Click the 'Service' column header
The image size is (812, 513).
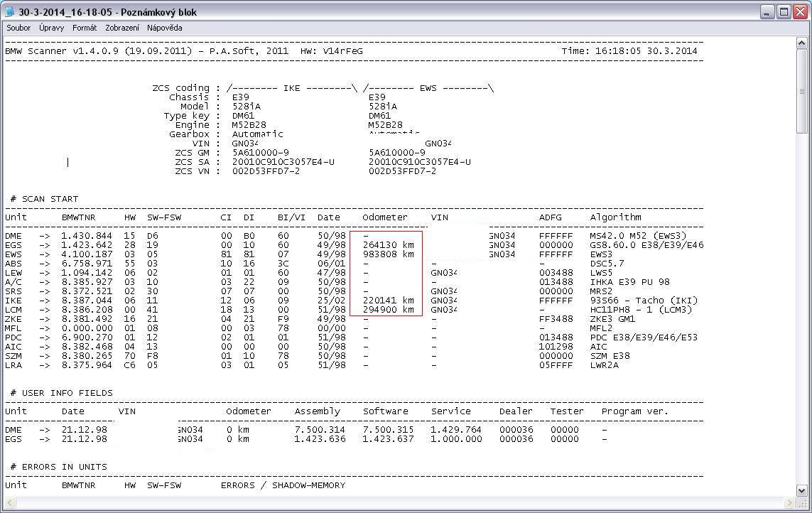[451, 411]
